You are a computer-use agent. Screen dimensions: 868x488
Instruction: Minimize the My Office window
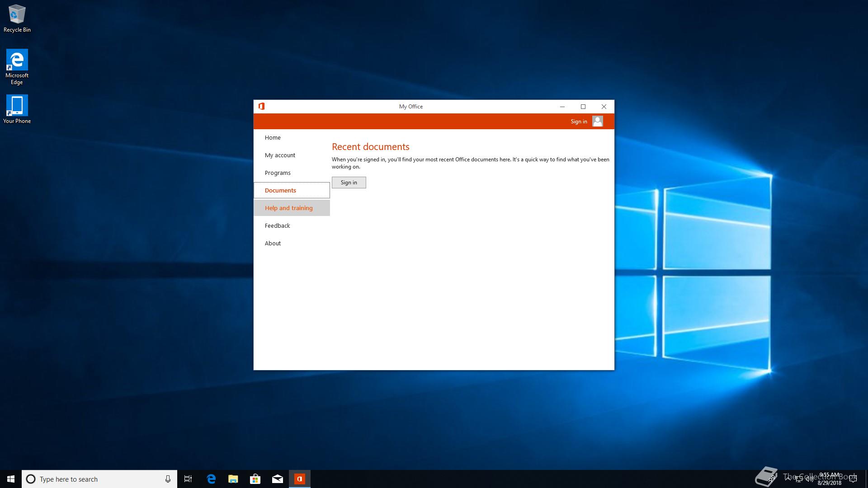pos(562,107)
